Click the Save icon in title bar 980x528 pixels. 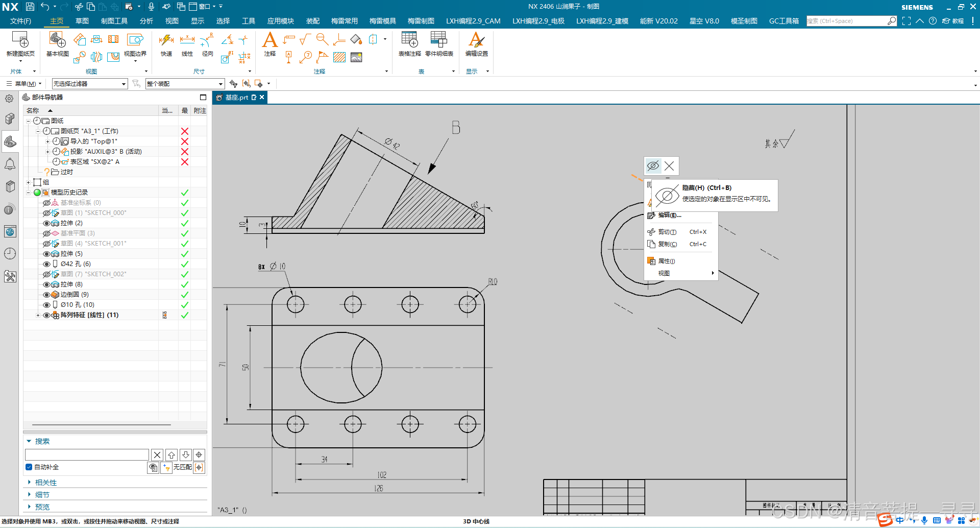click(x=30, y=7)
